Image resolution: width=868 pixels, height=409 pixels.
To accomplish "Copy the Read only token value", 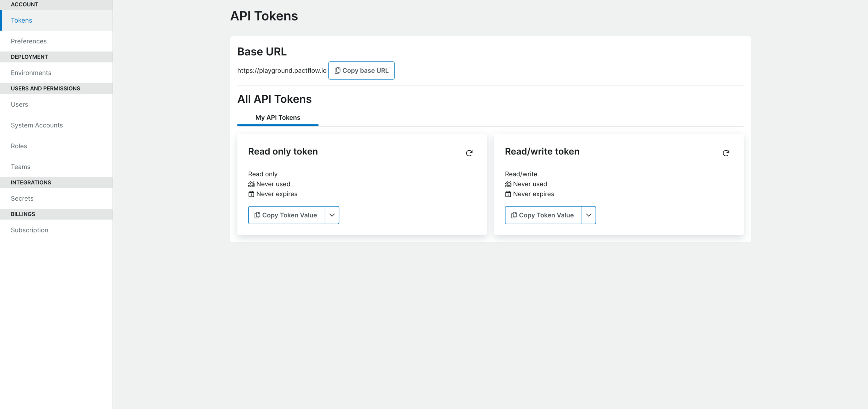I will [289, 215].
